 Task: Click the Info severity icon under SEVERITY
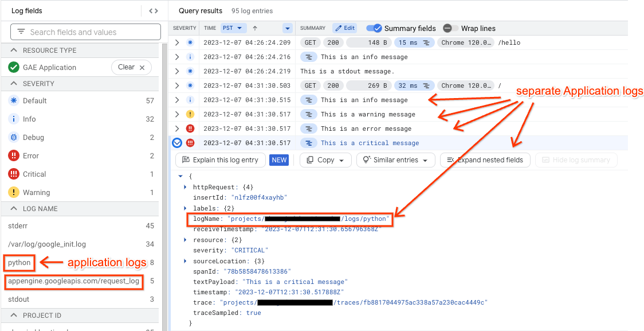click(14, 119)
